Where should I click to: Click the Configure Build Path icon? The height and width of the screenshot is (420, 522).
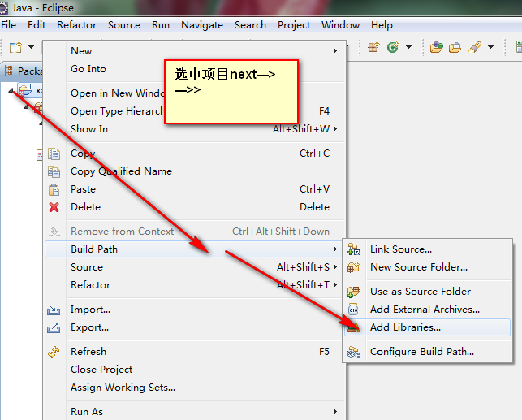(x=354, y=352)
